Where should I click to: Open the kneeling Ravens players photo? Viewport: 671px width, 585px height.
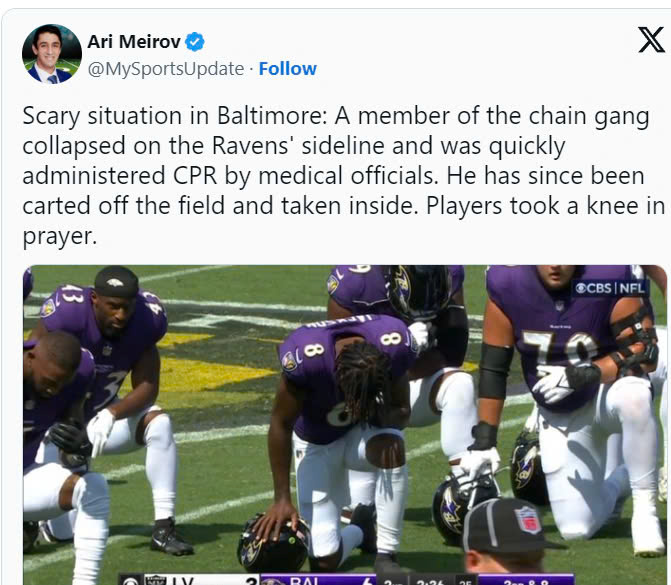click(x=345, y=425)
